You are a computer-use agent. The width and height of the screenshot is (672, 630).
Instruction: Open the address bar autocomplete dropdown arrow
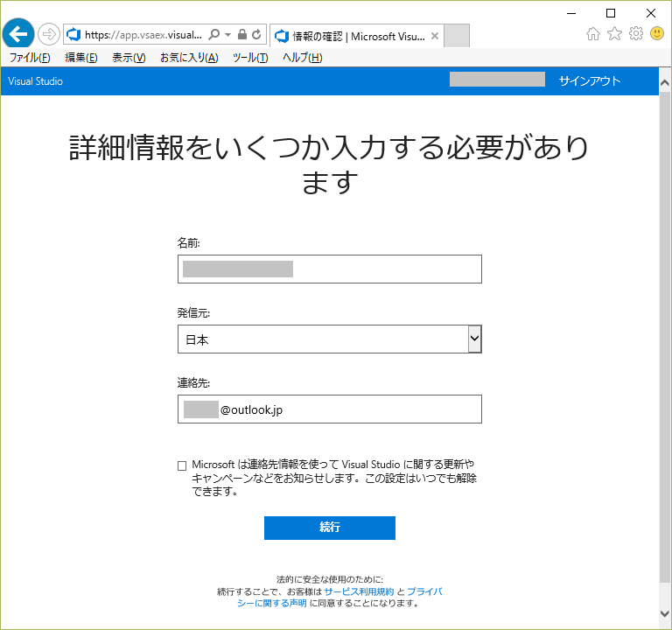pyautogui.click(x=228, y=35)
